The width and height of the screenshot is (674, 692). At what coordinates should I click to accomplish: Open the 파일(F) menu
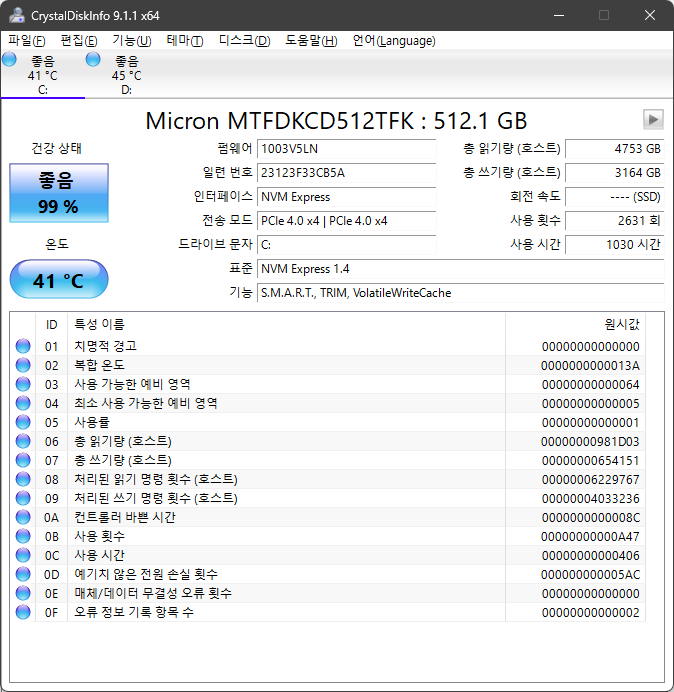(26, 41)
